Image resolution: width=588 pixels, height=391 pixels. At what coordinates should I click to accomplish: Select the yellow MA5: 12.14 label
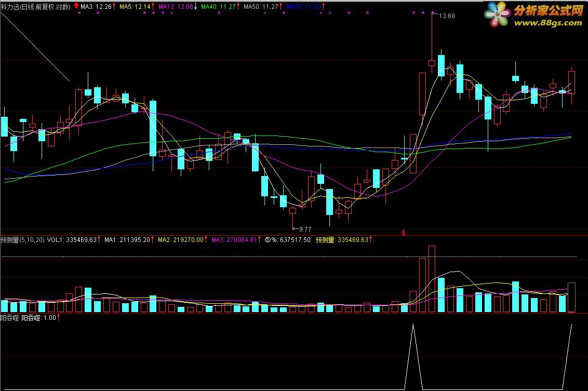135,6
